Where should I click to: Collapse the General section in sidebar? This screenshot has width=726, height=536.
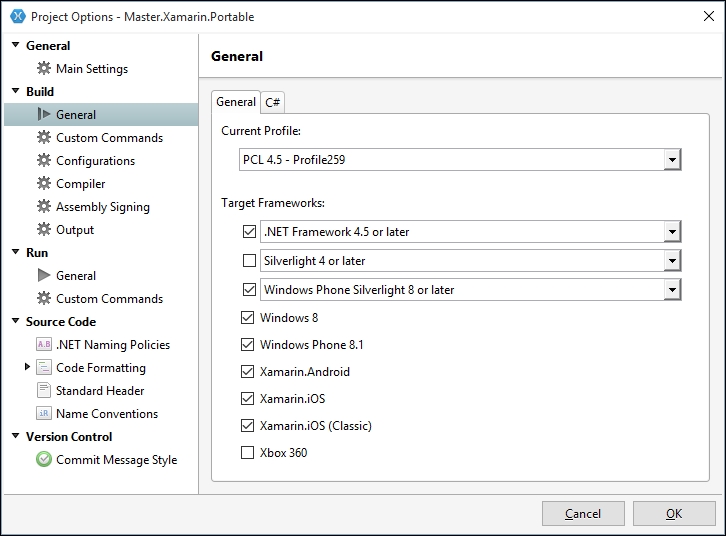pos(16,45)
